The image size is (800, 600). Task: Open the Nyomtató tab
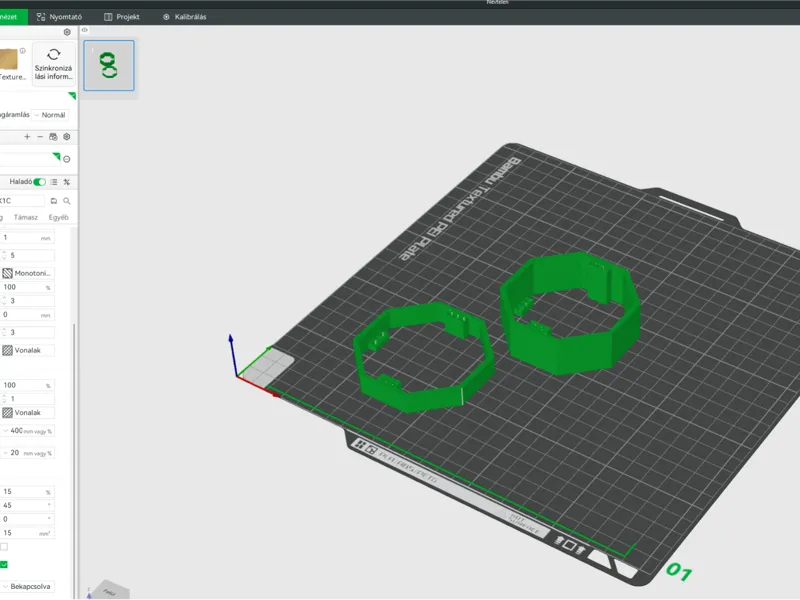(x=59, y=17)
